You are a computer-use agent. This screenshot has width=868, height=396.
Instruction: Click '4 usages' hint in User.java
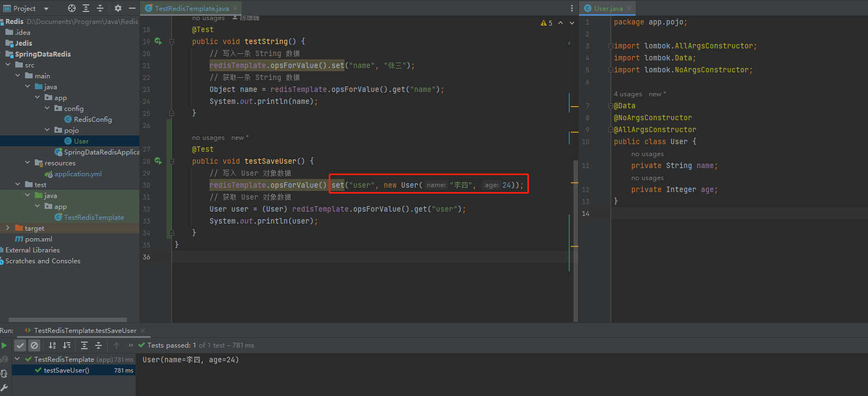[628, 94]
